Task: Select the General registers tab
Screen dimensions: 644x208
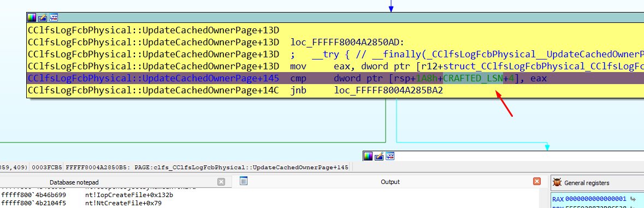Action: [x=587, y=183]
